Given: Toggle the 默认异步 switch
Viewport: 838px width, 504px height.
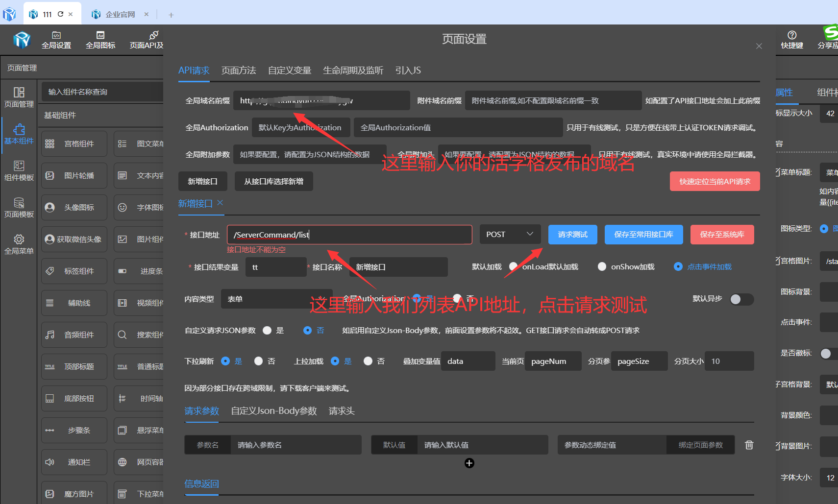Looking at the screenshot, I should (x=741, y=299).
